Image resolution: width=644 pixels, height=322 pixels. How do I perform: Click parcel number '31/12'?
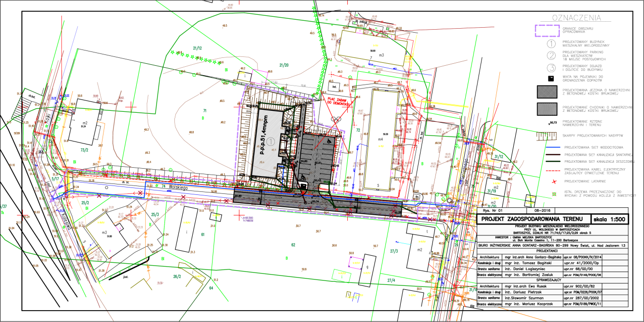(x=499, y=156)
